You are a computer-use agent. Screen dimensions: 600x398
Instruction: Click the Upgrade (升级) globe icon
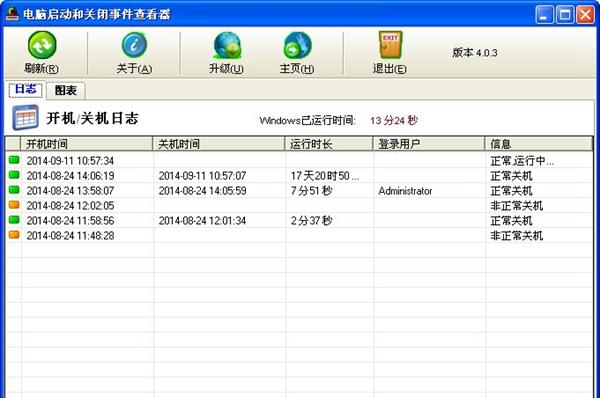coord(227,46)
